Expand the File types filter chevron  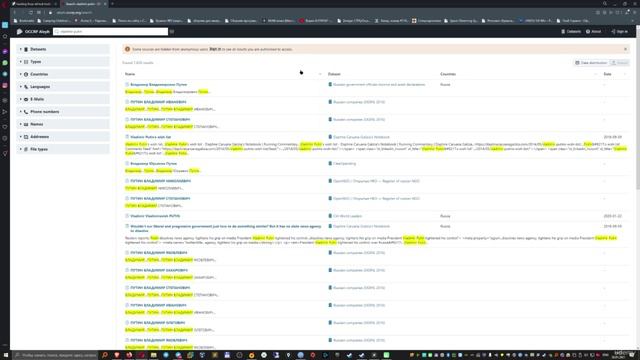21,149
